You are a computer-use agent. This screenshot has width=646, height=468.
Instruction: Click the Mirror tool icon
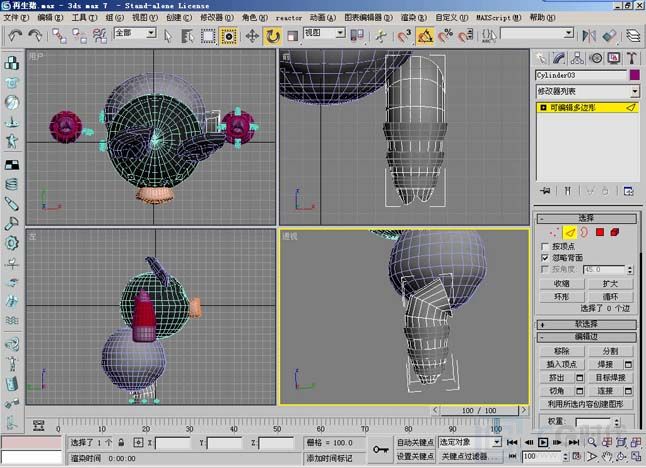589,36
